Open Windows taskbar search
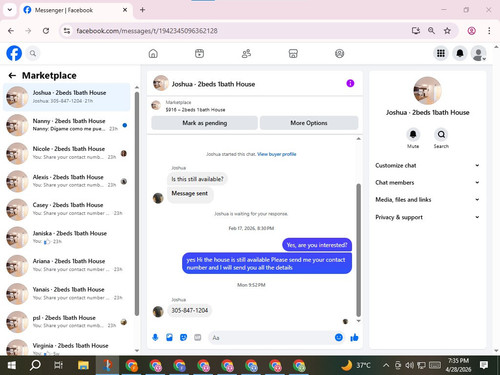The height and width of the screenshot is (375, 500). [35, 366]
